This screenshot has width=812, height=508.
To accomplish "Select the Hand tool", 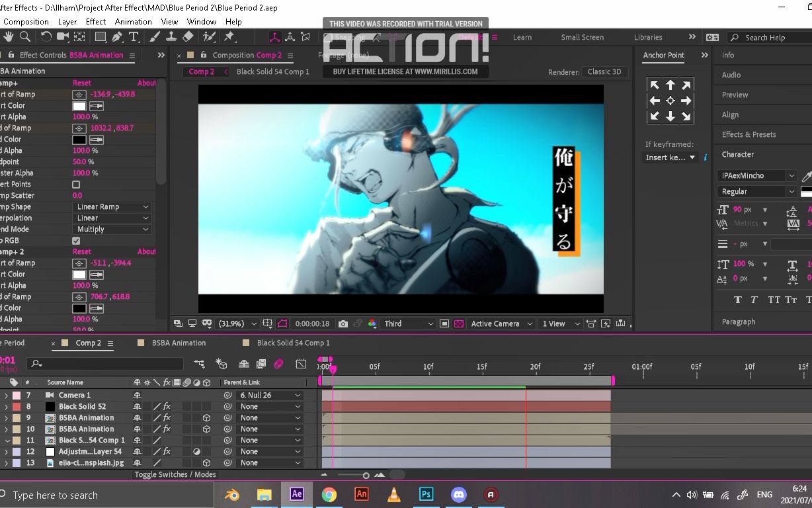I will tap(9, 37).
